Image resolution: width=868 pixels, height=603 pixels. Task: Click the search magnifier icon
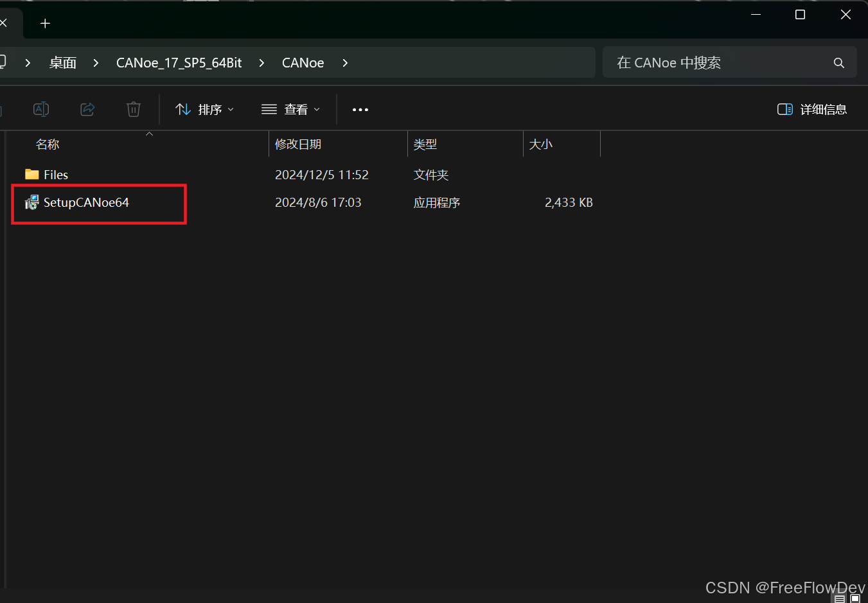coord(838,63)
